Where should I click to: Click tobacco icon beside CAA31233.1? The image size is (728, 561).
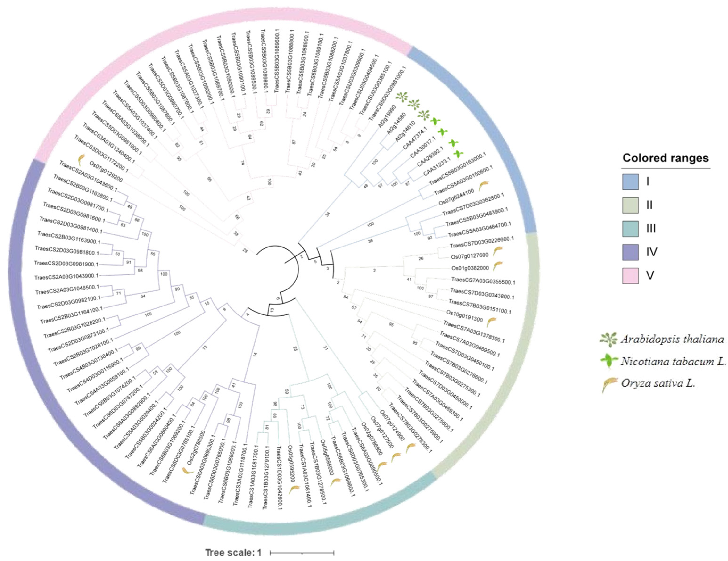(459, 154)
